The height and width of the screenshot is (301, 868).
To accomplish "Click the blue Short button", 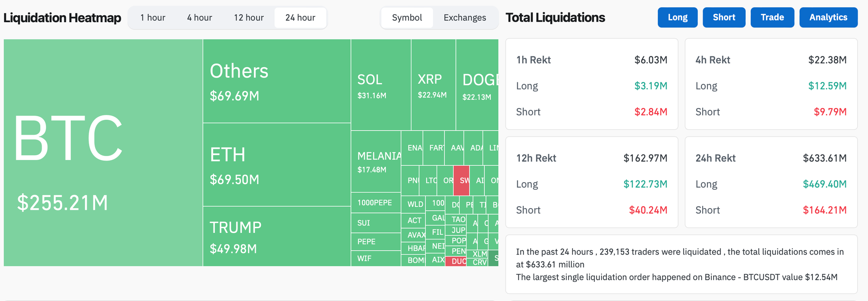I will pos(724,17).
